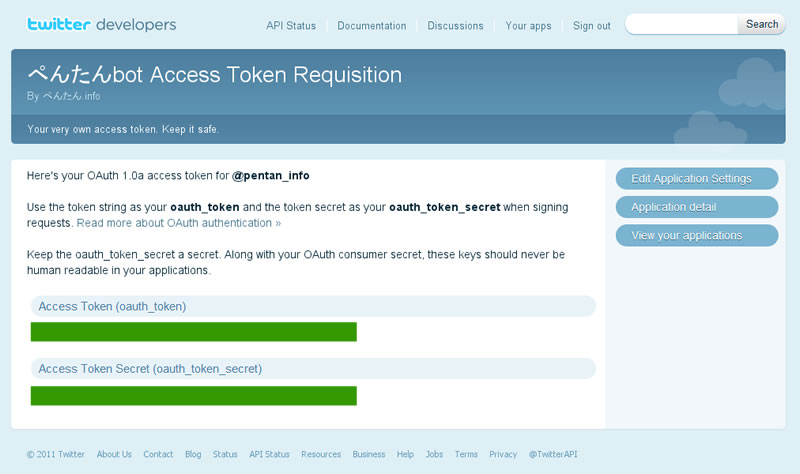
Task: Click the Search button
Action: click(762, 24)
